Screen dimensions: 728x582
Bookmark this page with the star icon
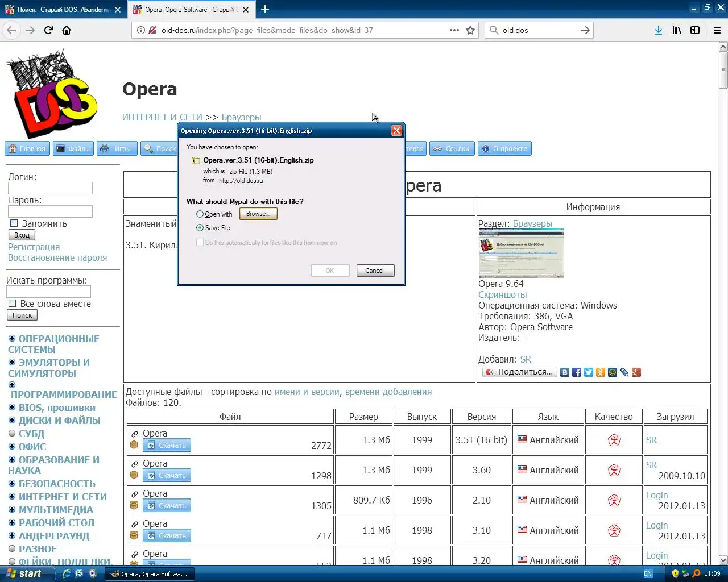(470, 30)
